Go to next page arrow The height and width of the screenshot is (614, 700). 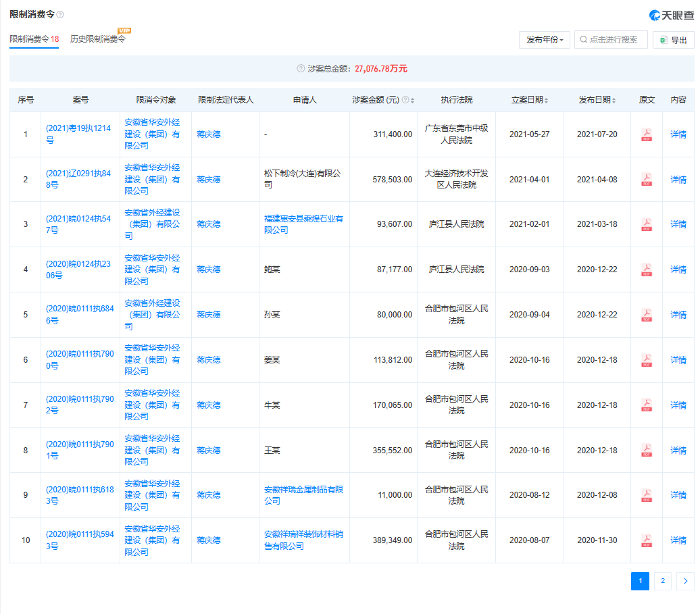click(685, 581)
